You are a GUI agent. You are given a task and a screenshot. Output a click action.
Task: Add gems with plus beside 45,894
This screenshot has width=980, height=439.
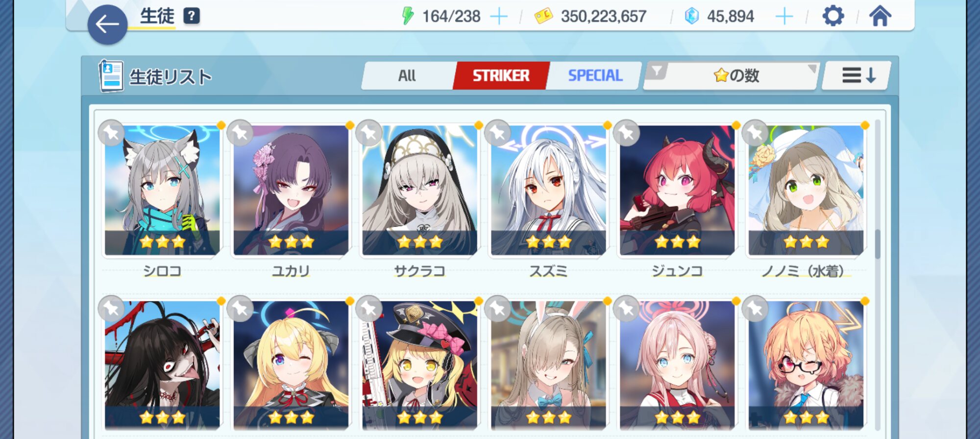click(x=784, y=17)
